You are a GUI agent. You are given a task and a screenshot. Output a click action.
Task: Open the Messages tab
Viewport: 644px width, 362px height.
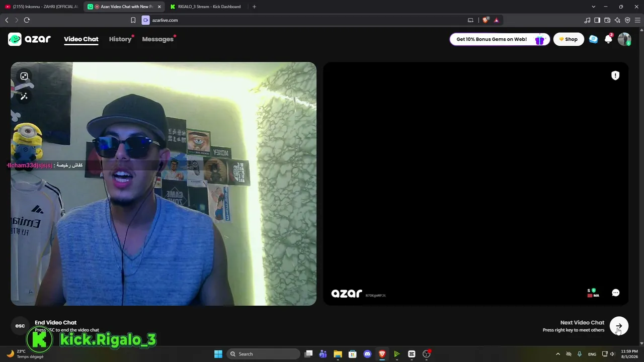coord(157,39)
